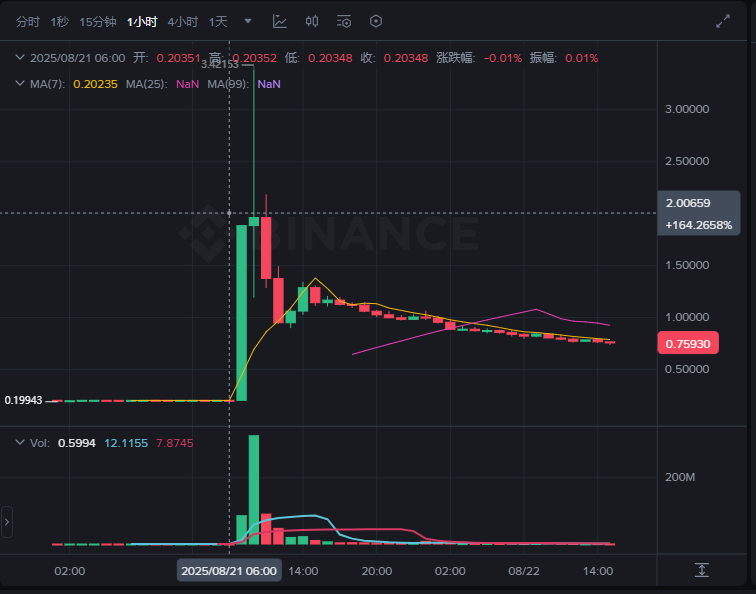Collapse the OHLC date info row
The image size is (756, 594).
[x=20, y=57]
